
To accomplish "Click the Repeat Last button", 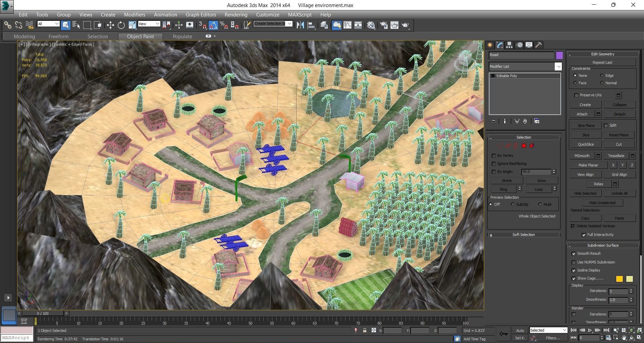I will pos(602,62).
